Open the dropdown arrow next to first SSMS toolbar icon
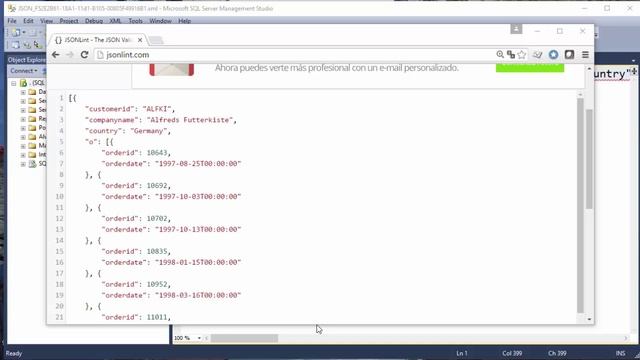640x360 pixels. coord(24,32)
